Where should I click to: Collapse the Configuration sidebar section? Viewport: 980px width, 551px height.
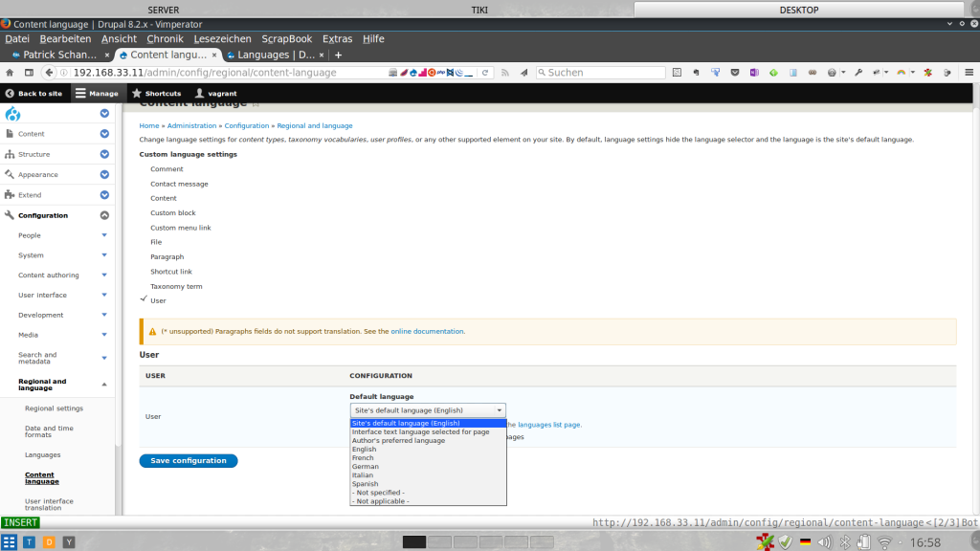coord(104,215)
